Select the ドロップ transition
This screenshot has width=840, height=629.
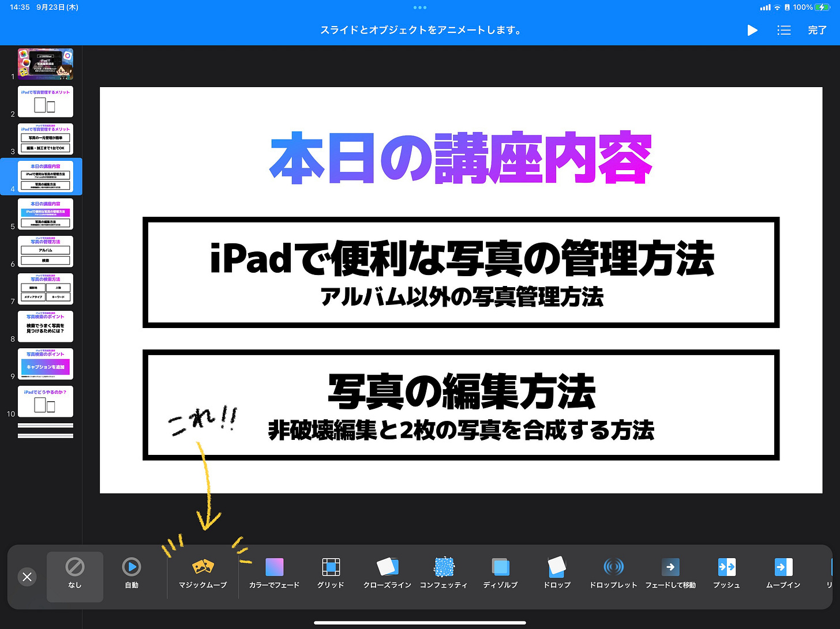[x=557, y=574]
